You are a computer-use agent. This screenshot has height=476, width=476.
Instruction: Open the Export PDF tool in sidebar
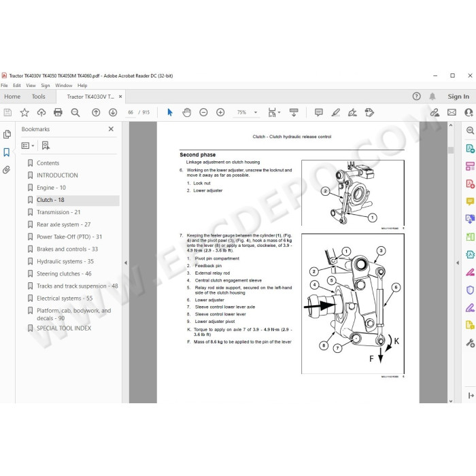[470, 149]
